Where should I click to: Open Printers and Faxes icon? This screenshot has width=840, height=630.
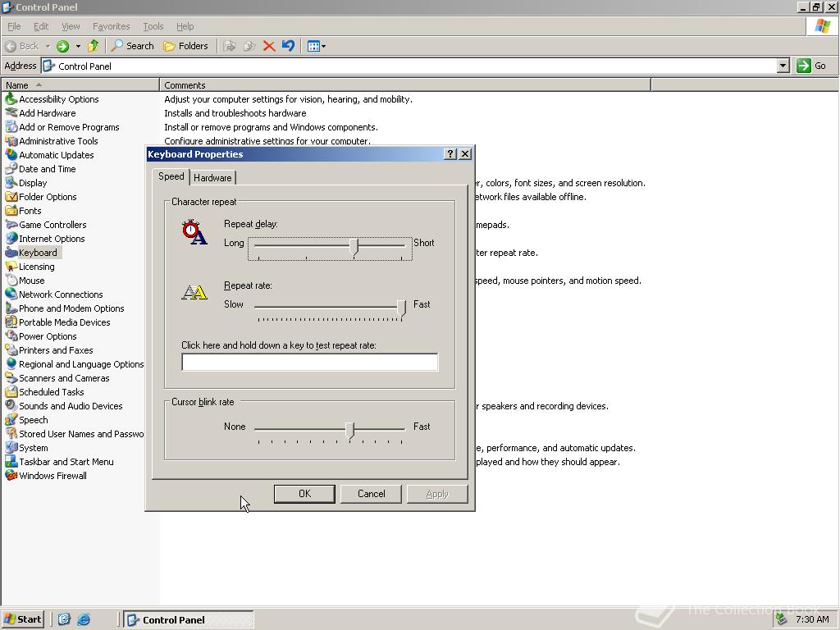[x=11, y=349]
